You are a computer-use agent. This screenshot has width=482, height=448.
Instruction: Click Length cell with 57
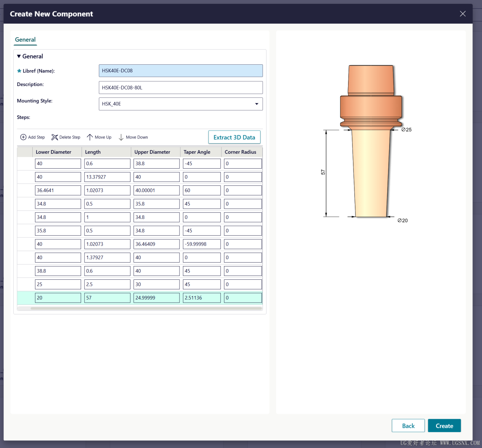(x=107, y=298)
